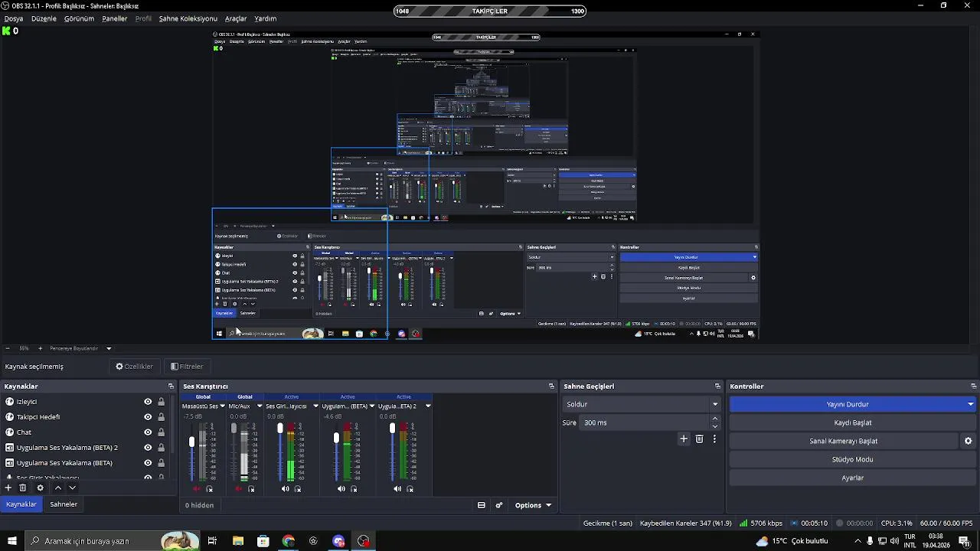
Task: Open source properties via the Kaynaklar gear icon
Action: pos(41,487)
